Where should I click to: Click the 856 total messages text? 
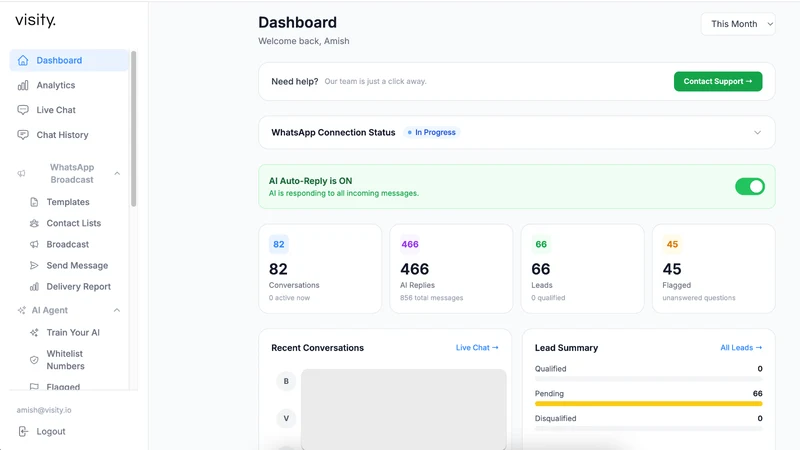coord(432,298)
